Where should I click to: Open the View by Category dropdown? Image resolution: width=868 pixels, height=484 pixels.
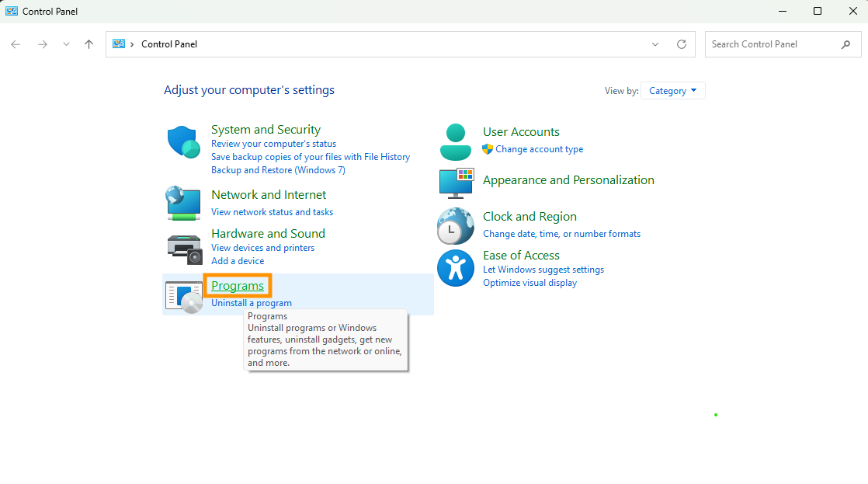pos(672,91)
